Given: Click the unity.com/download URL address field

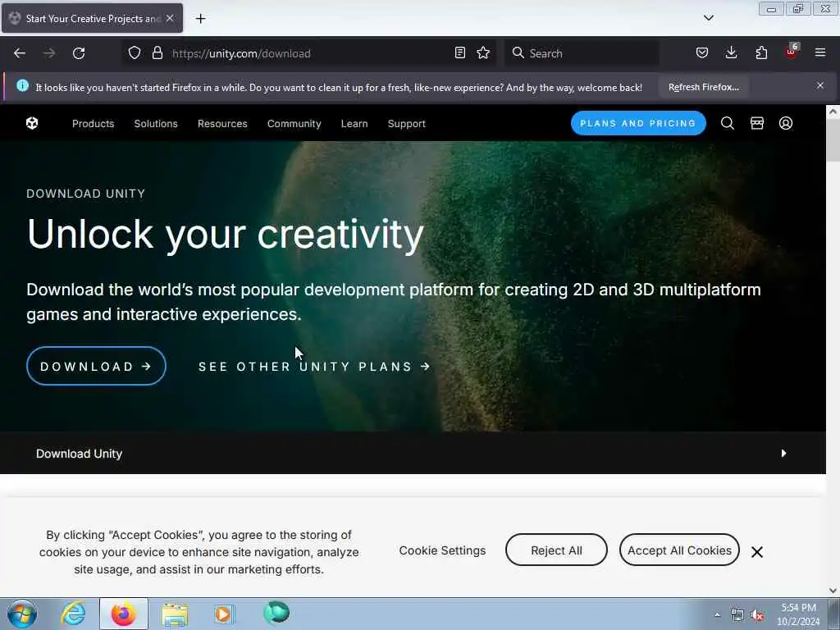Looking at the screenshot, I should coord(311,53).
